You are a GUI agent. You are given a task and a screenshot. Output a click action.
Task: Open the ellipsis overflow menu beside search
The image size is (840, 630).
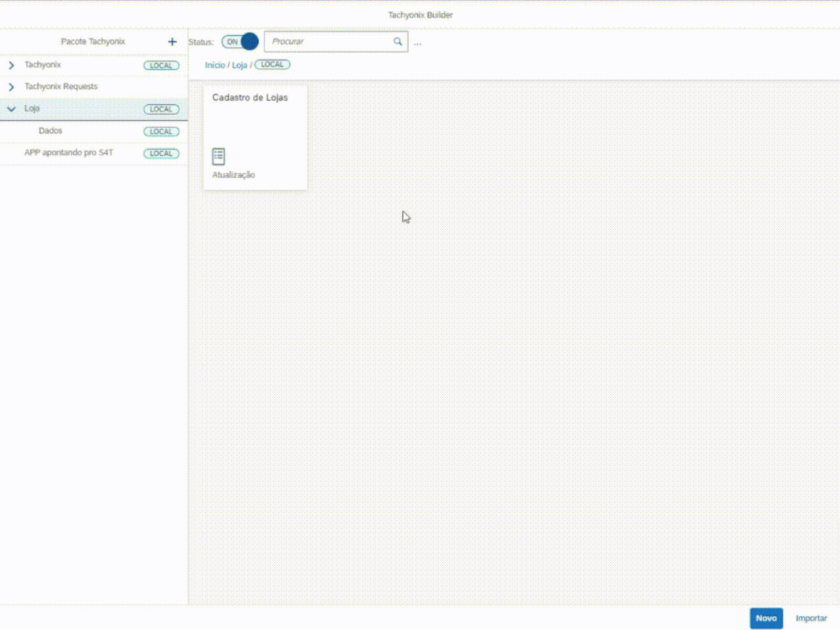(x=417, y=43)
